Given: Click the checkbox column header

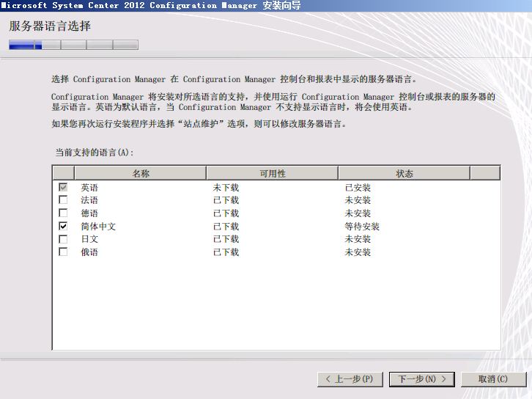Looking at the screenshot, I should pyautogui.click(x=64, y=173).
